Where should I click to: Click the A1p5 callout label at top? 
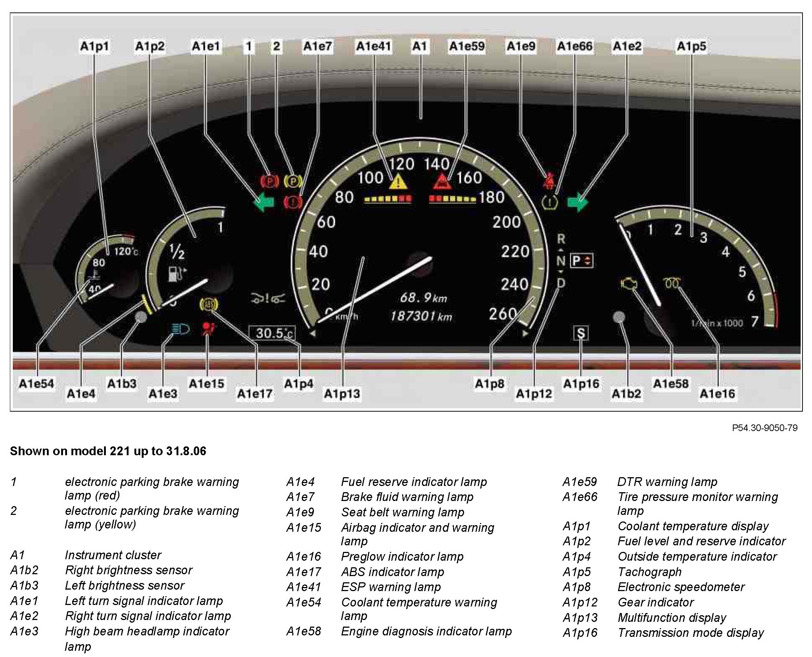click(x=692, y=47)
